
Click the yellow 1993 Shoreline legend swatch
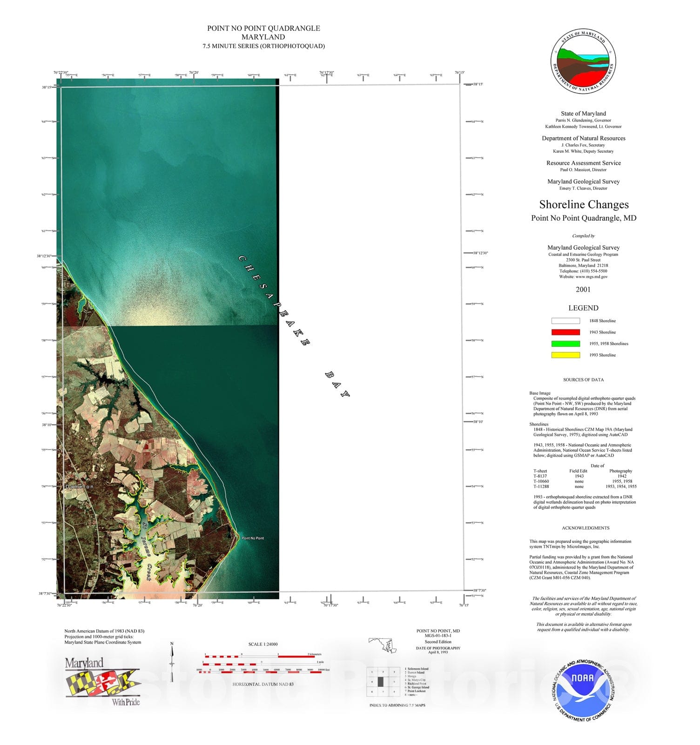click(x=565, y=355)
